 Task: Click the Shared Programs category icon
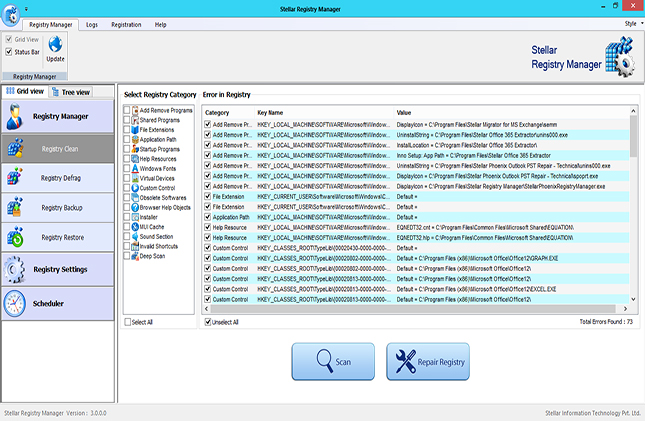pos(135,120)
